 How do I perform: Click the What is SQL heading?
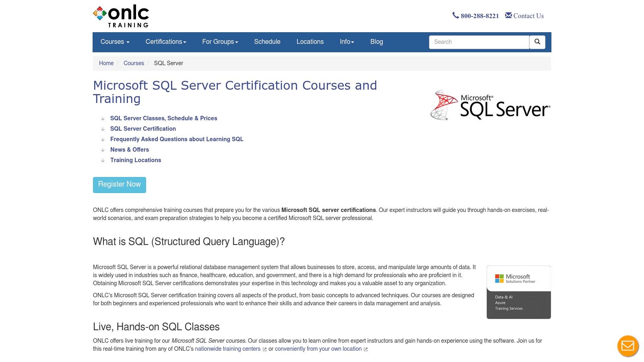point(189,242)
